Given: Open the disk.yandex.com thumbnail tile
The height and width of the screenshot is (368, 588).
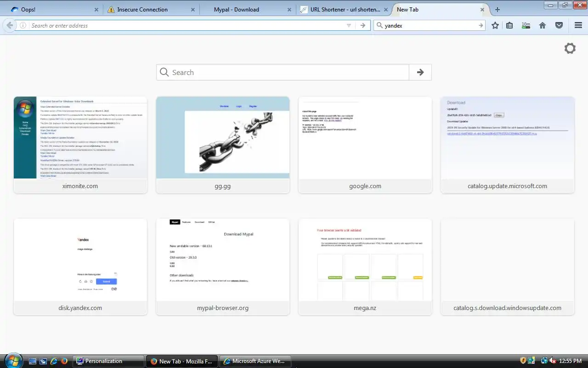Looking at the screenshot, I should pos(80,267).
